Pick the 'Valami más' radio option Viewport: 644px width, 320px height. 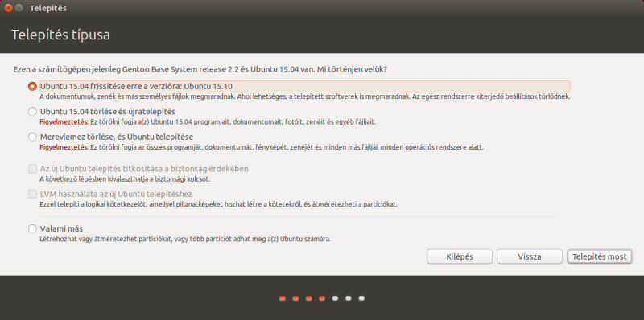point(32,228)
